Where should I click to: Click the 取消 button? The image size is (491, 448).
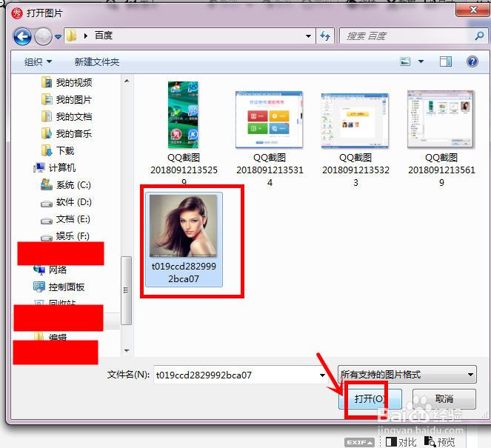[444, 399]
